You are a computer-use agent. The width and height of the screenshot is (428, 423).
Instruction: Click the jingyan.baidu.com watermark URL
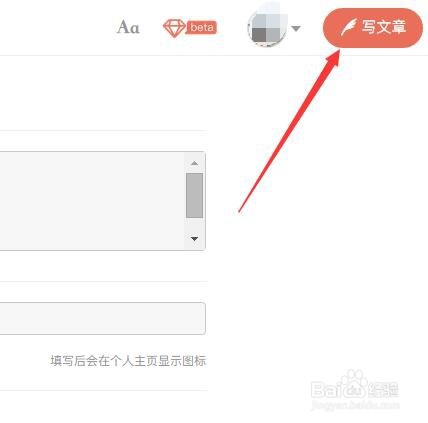355,405
